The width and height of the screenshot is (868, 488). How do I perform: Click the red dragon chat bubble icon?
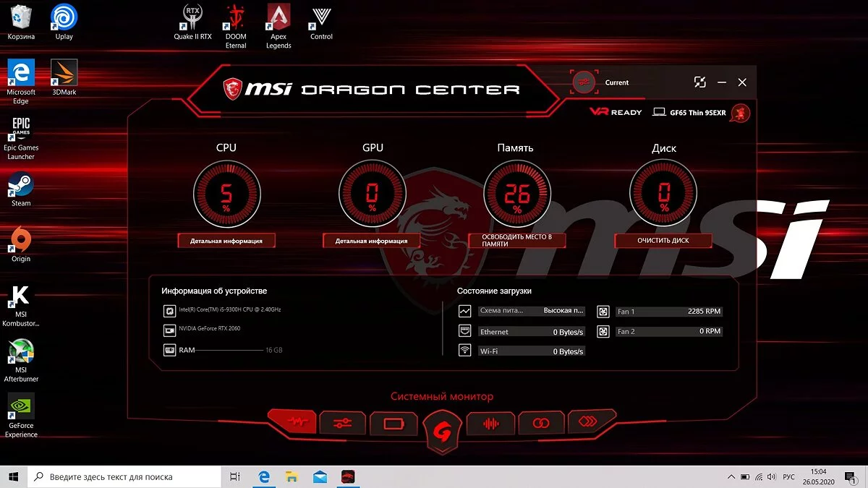(x=740, y=113)
